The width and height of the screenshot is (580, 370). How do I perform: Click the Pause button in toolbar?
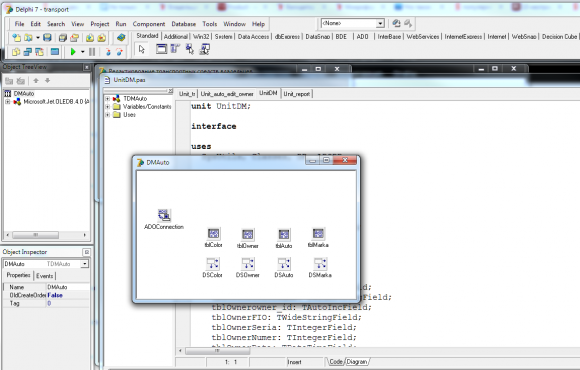pos(92,52)
